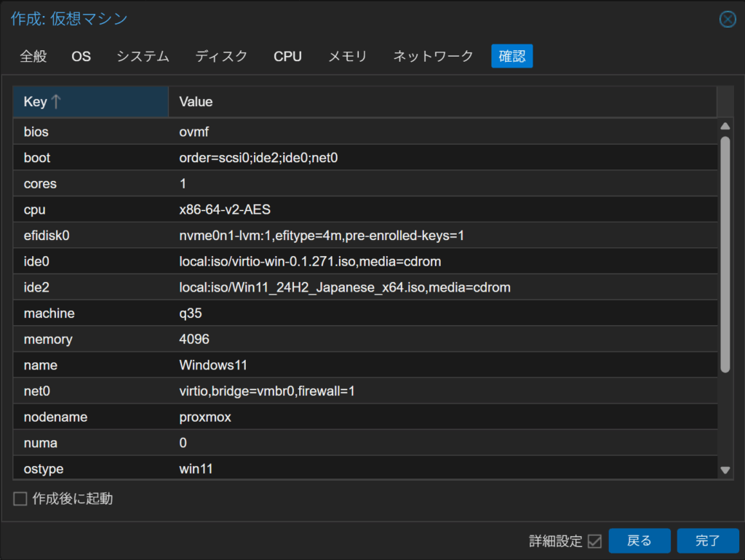Enable the 作成後に起動 checkbox
This screenshot has width=745, height=560.
coord(20,499)
